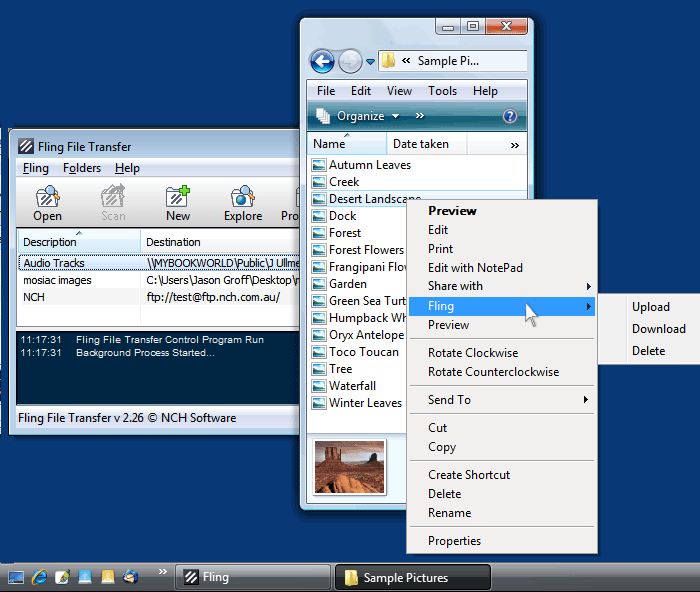Click the Scan icon in Fling toolbar
The image size is (700, 592).
point(113,196)
